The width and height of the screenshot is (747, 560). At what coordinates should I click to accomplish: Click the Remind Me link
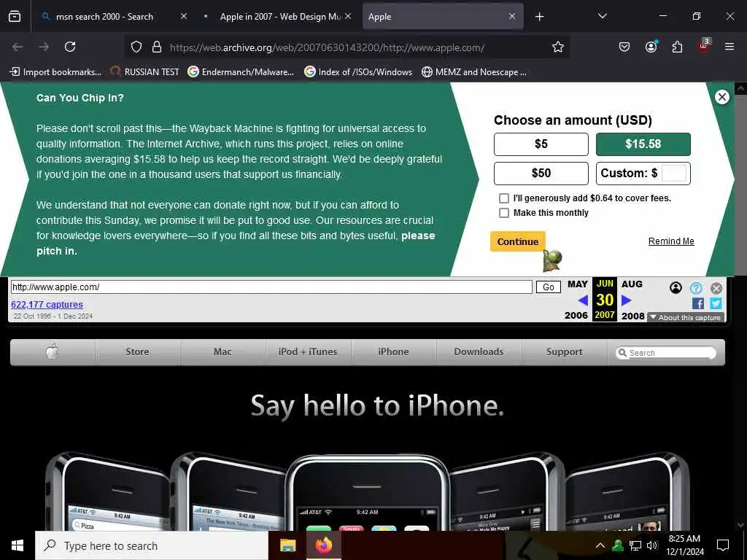coord(671,241)
